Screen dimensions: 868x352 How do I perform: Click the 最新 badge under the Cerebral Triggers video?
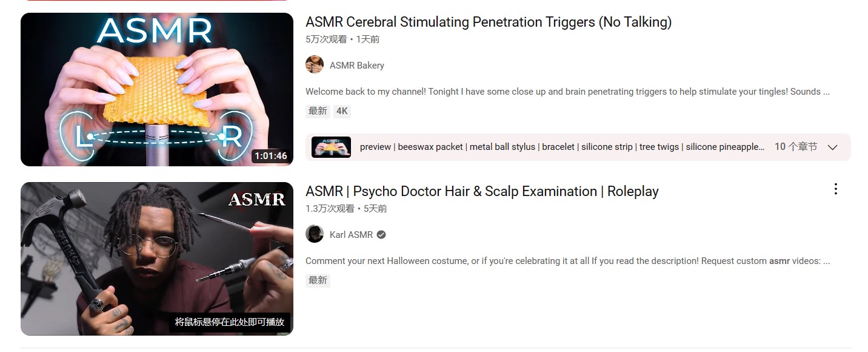click(x=318, y=111)
